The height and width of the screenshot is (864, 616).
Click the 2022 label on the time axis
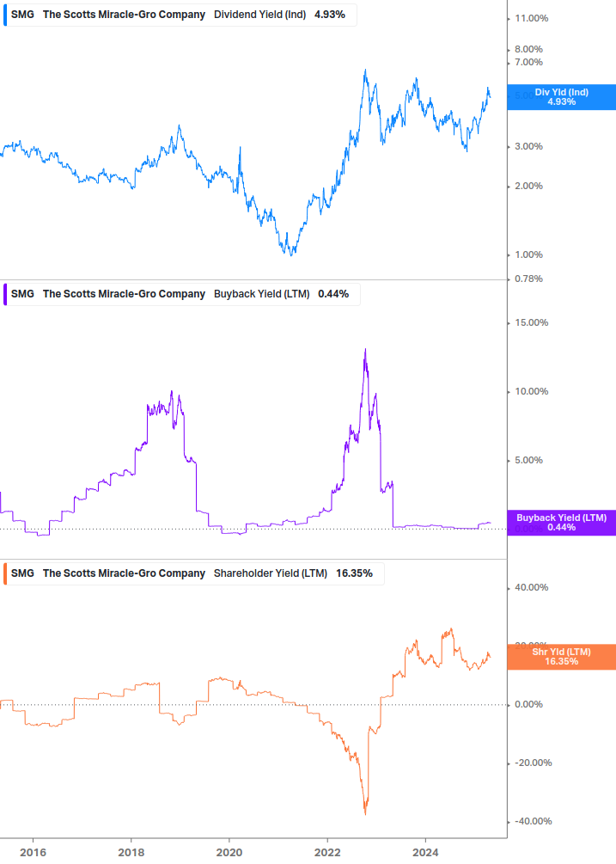(327, 853)
